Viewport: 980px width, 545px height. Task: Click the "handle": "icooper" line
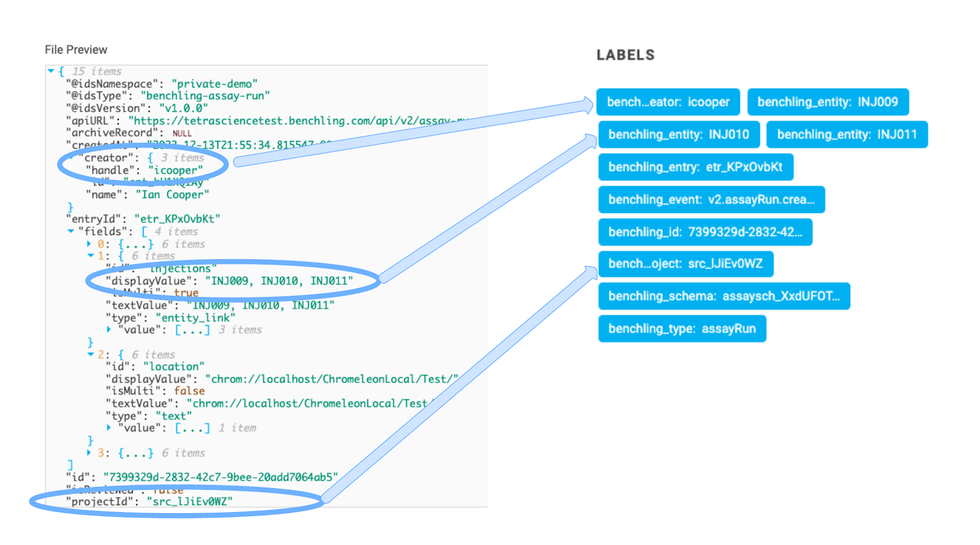145,170
